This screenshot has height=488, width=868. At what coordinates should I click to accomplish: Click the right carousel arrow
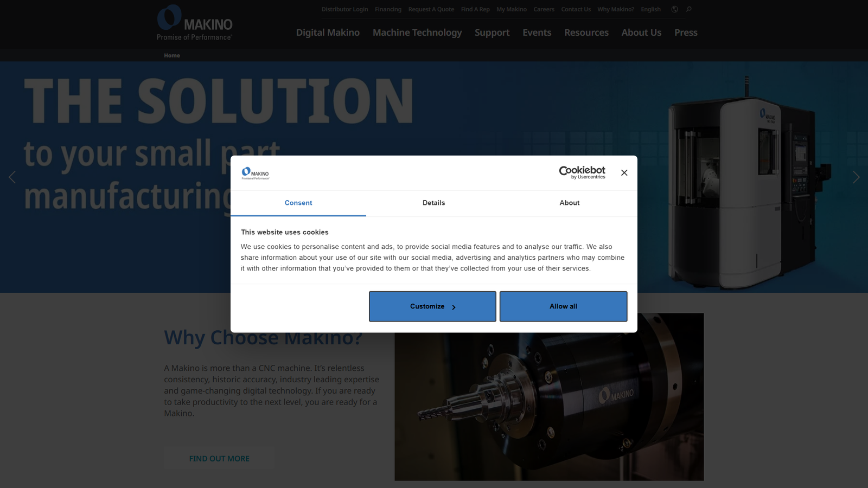856,177
